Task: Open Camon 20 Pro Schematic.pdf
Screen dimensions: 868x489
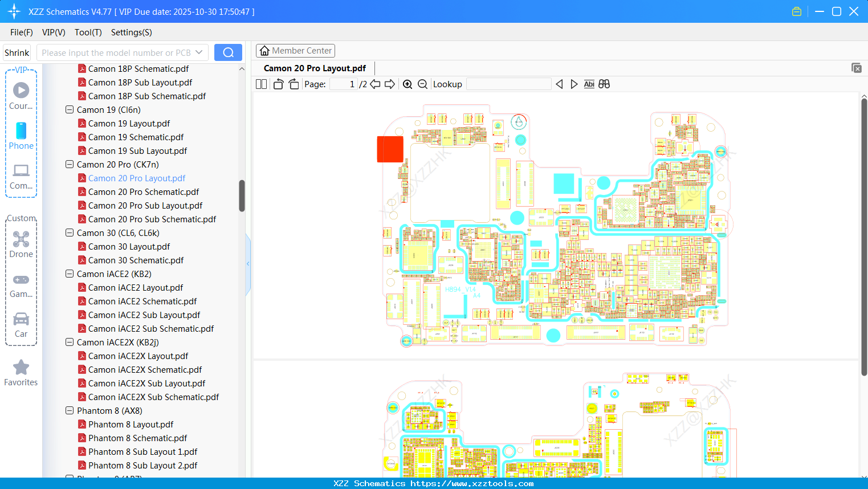Action: pos(144,191)
